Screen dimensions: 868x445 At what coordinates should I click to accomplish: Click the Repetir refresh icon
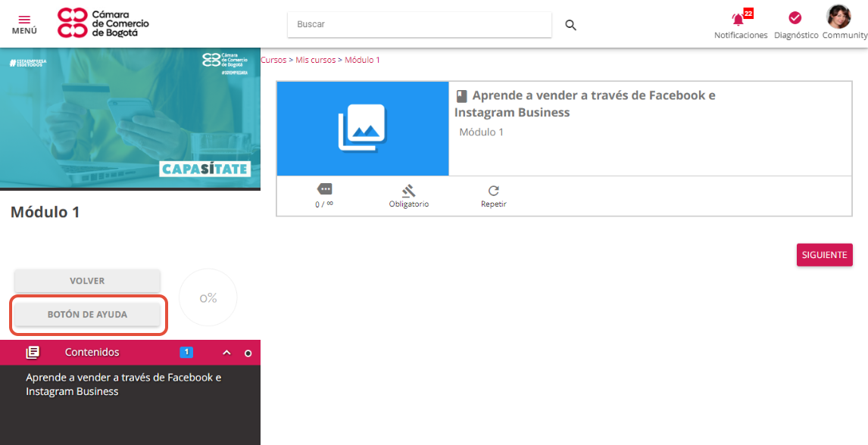click(493, 191)
